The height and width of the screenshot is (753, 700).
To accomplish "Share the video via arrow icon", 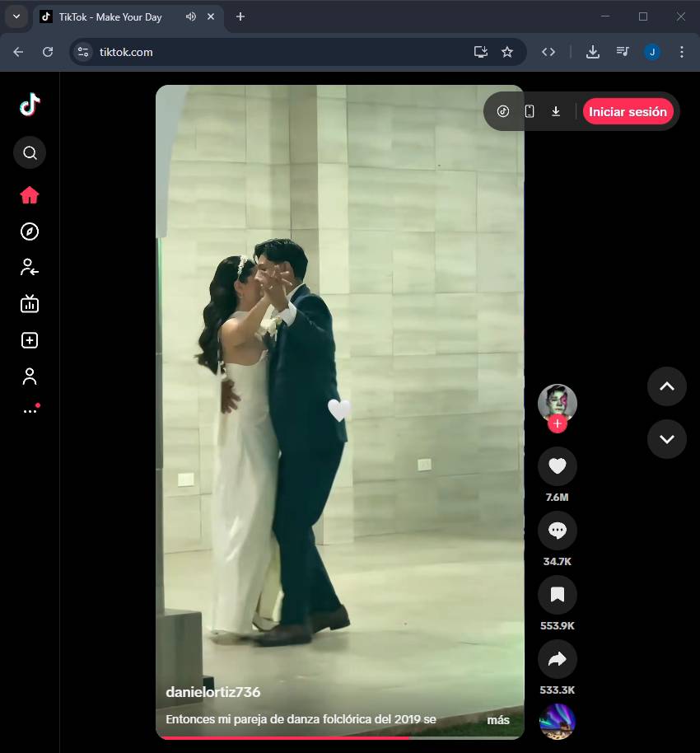I will (x=558, y=659).
